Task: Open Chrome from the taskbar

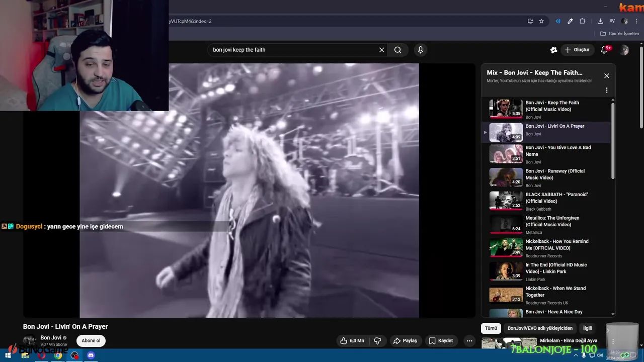Action: [x=58, y=355]
